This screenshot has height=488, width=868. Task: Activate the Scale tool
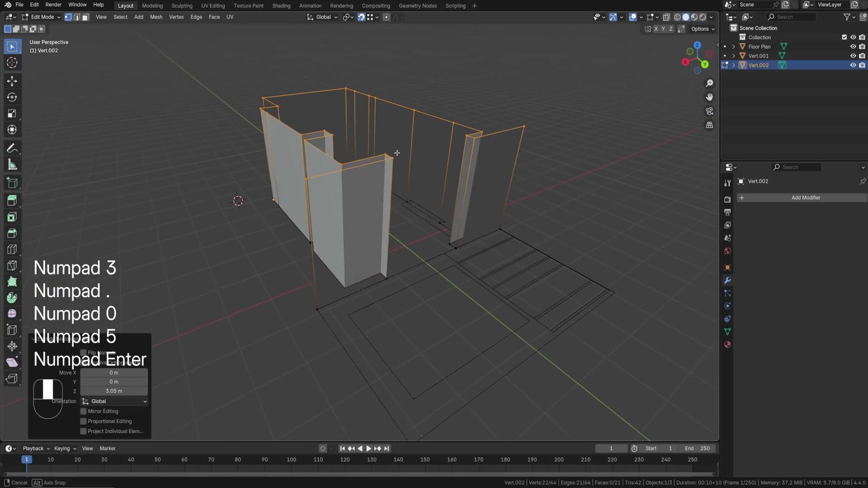pyautogui.click(x=12, y=114)
